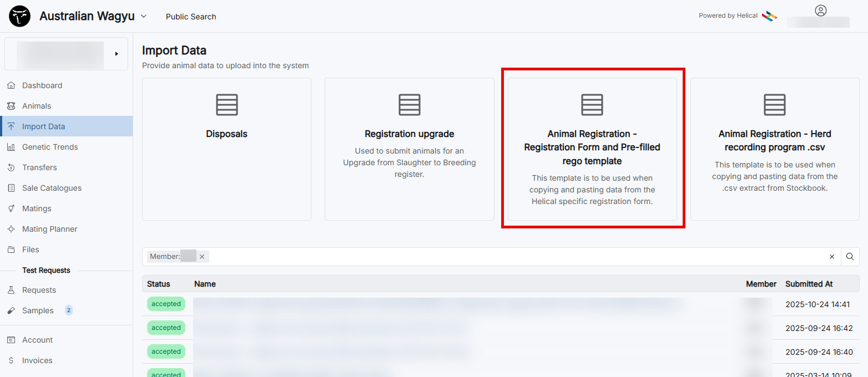This screenshot has width=868, height=377.
Task: Open Public Search in top bar
Action: coord(191,17)
